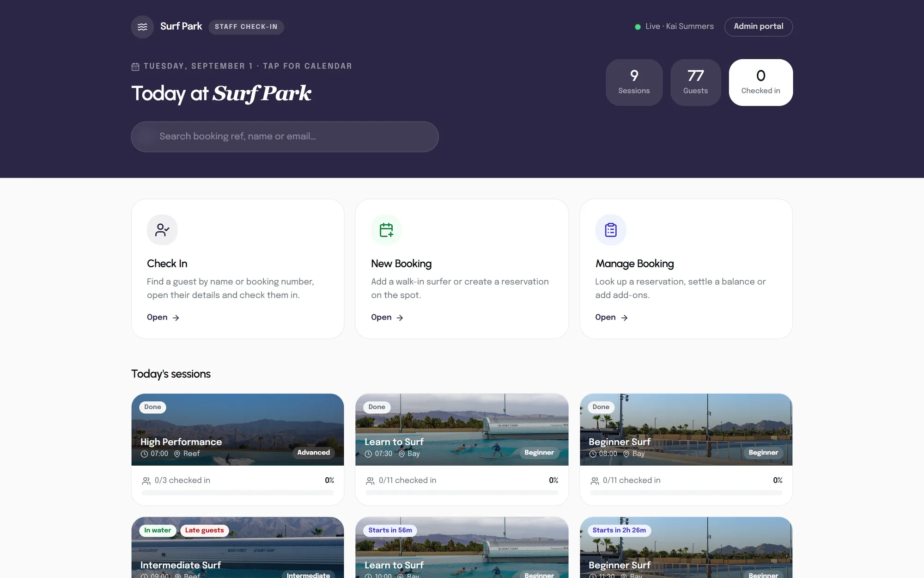The image size is (924, 578).
Task: Click clock icon on 07:30 Learn to Surf
Action: (368, 454)
